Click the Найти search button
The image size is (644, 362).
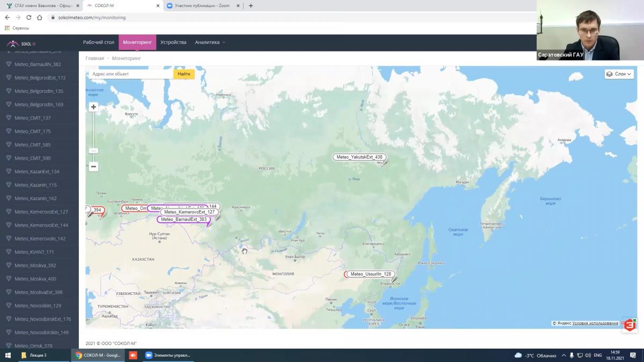[x=184, y=74]
